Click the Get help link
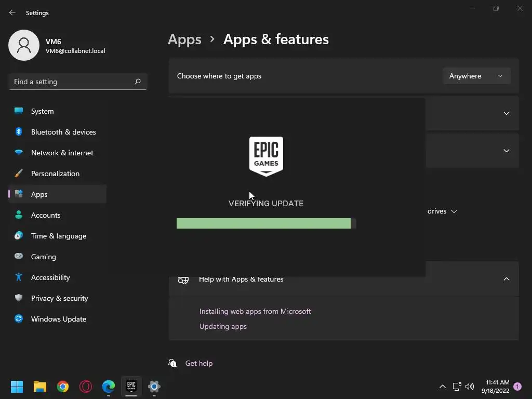This screenshot has height=399, width=532. (199, 363)
